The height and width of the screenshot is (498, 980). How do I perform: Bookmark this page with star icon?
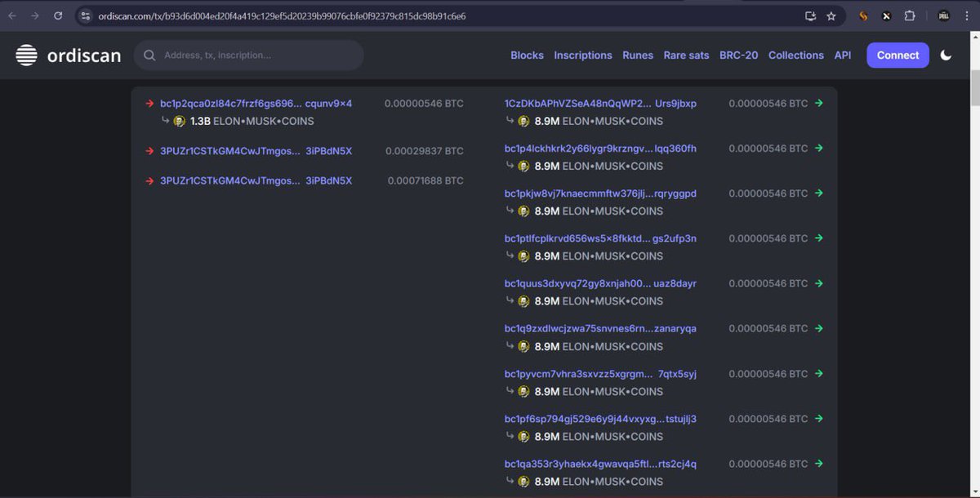pyautogui.click(x=831, y=16)
